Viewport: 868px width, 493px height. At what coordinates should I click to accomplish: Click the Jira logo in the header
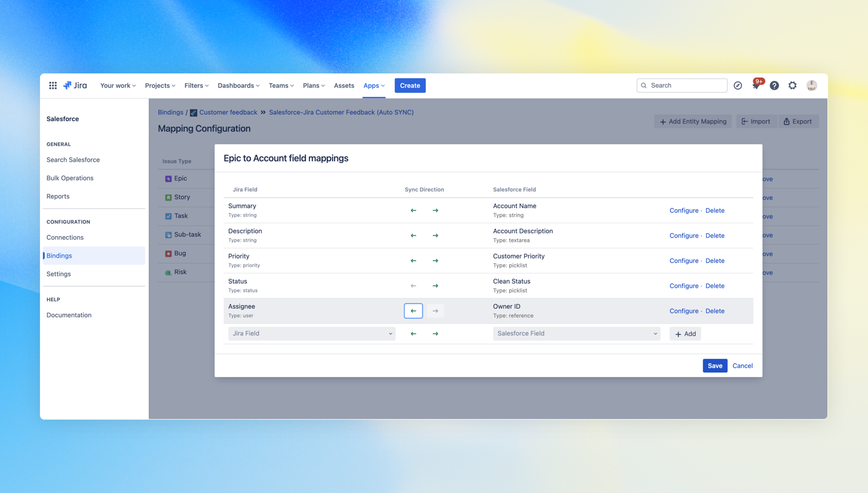(x=75, y=85)
